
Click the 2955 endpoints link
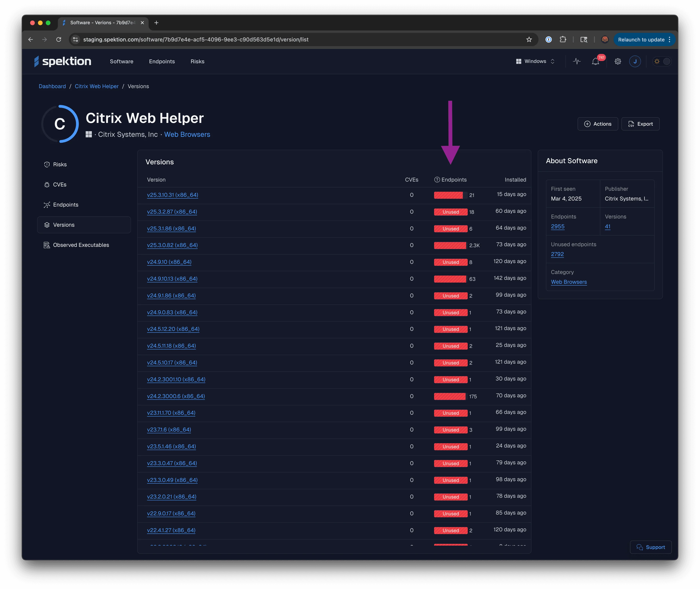[558, 226]
